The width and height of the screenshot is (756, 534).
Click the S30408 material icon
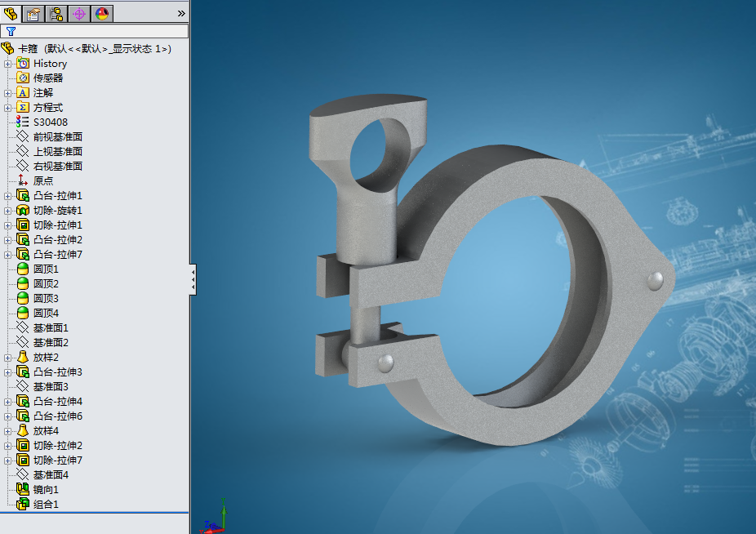coord(23,122)
